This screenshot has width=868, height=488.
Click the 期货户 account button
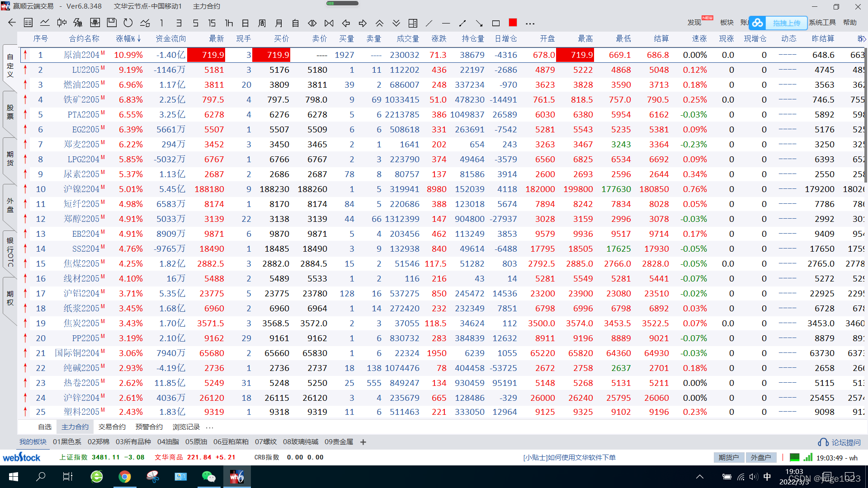click(x=729, y=457)
